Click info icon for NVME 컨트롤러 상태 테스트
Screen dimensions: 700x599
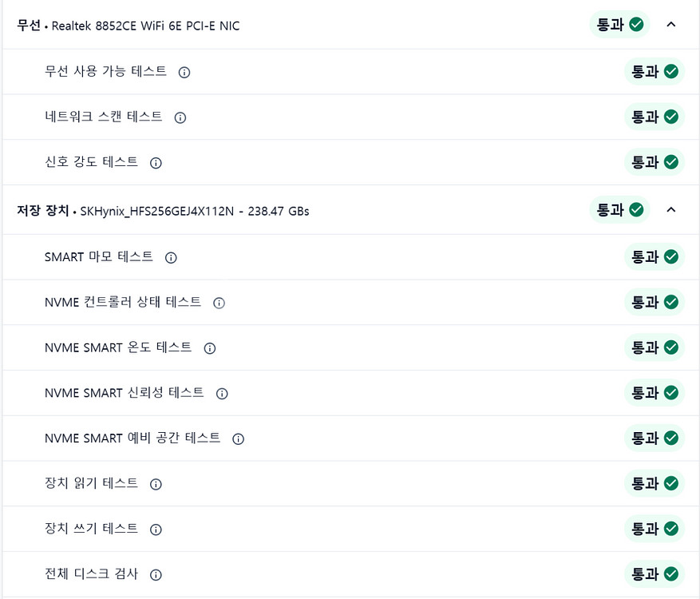(219, 303)
